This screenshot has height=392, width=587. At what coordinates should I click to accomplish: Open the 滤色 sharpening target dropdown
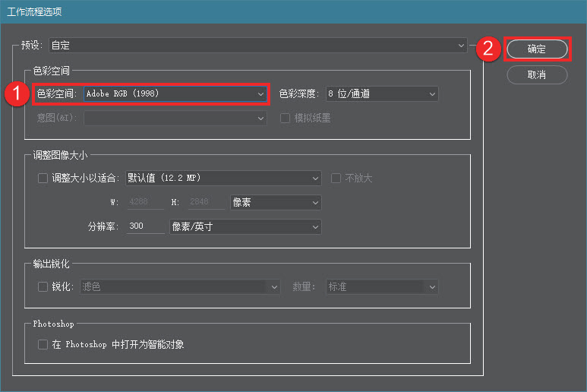[180, 287]
